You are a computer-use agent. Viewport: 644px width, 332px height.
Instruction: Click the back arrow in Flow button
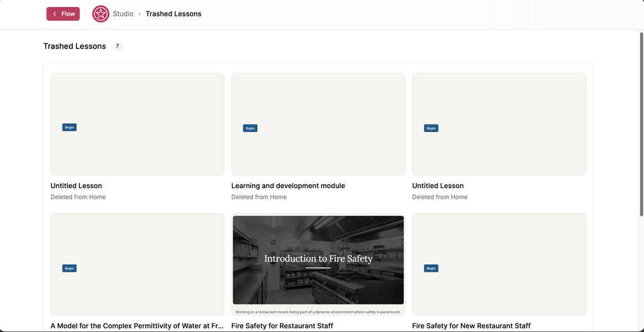55,14
